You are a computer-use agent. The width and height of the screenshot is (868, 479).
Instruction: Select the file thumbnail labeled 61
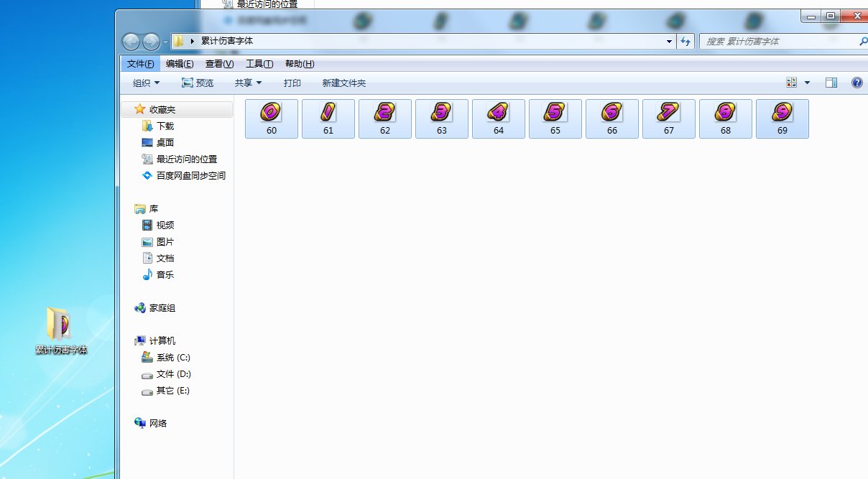[328, 118]
